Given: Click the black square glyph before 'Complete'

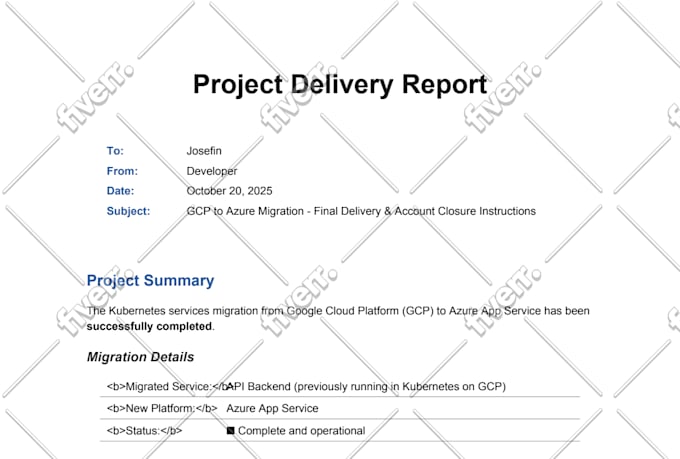Looking at the screenshot, I should tap(231, 431).
